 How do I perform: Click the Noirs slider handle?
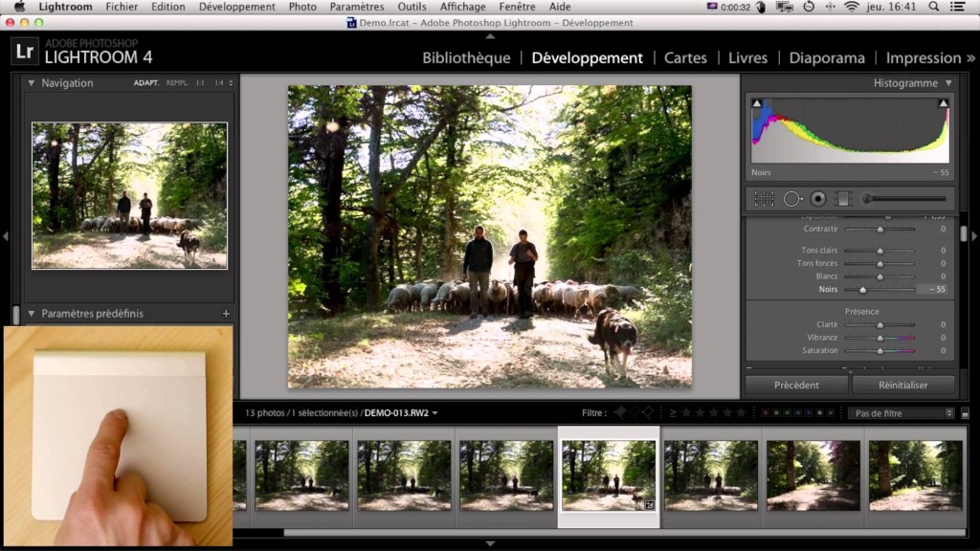pyautogui.click(x=862, y=289)
